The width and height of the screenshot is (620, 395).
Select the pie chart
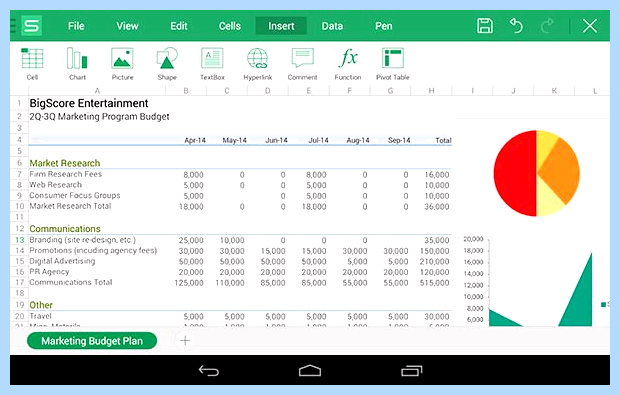point(537,173)
